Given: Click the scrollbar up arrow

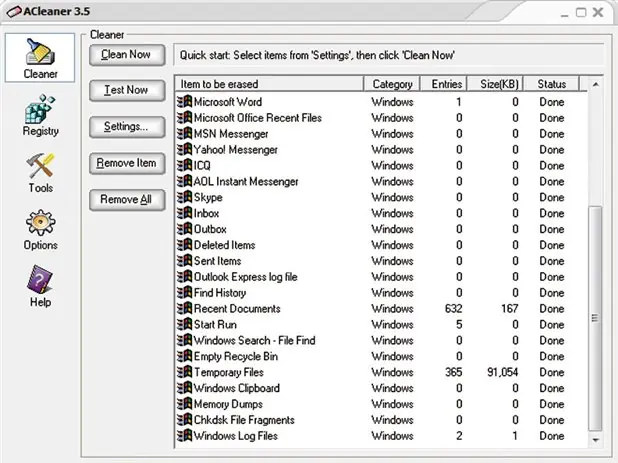Looking at the screenshot, I should pyautogui.click(x=596, y=84).
